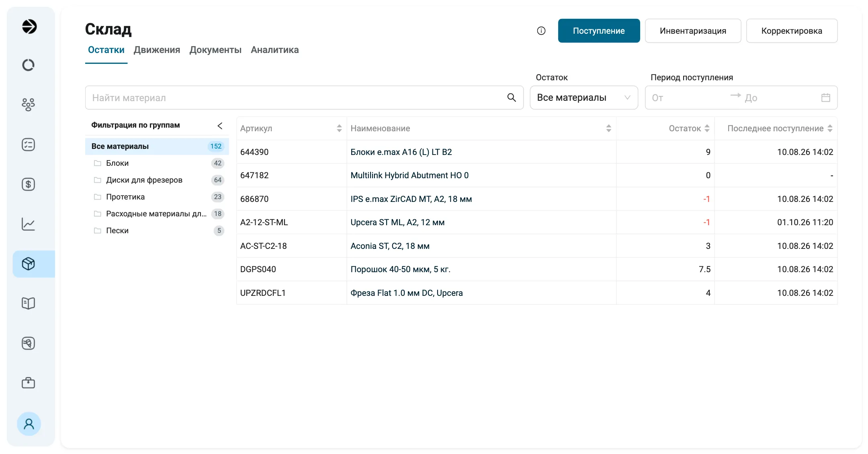
Task: Open Фреза Flat 1.0 мм DC item
Action: (407, 293)
